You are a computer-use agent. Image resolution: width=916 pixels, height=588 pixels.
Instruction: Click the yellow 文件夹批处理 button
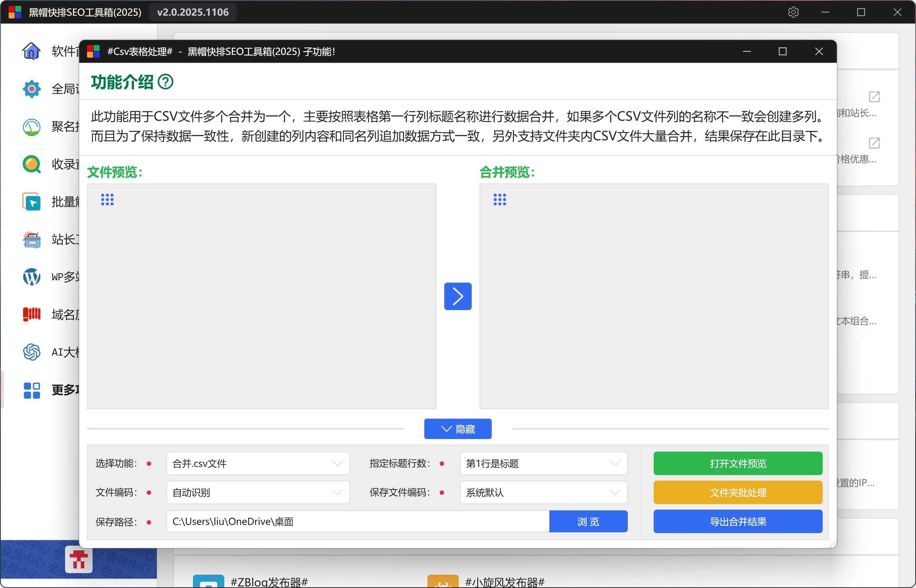pos(738,492)
